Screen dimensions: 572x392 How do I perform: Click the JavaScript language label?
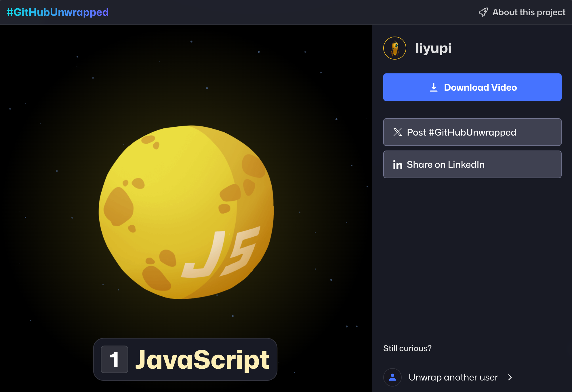(x=202, y=359)
